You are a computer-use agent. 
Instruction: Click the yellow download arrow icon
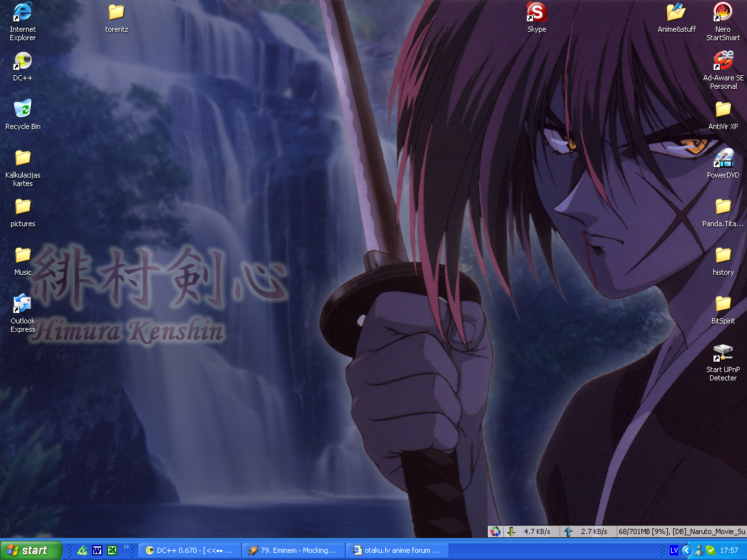point(511,531)
